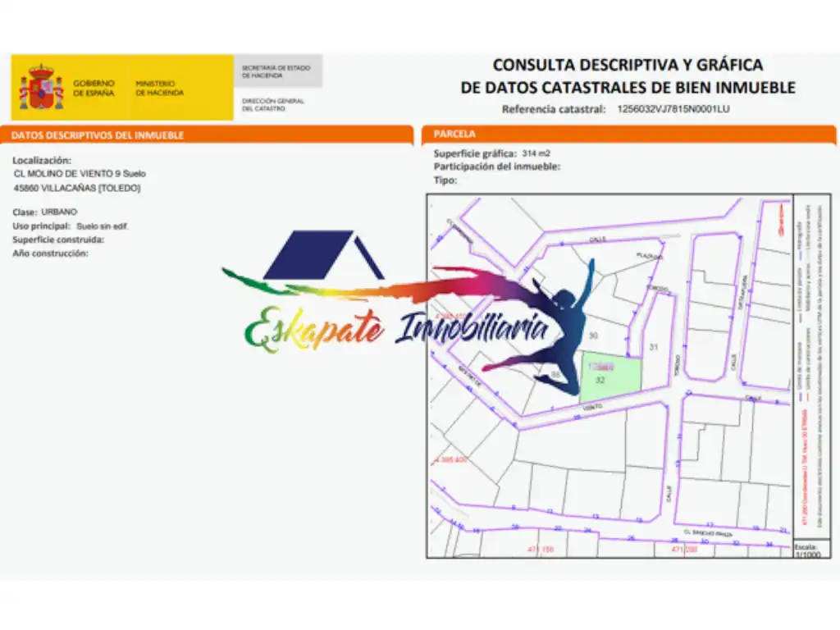This screenshot has width=840, height=630.
Task: Click the green highlighted parcel 32 on map
Action: pyautogui.click(x=610, y=376)
